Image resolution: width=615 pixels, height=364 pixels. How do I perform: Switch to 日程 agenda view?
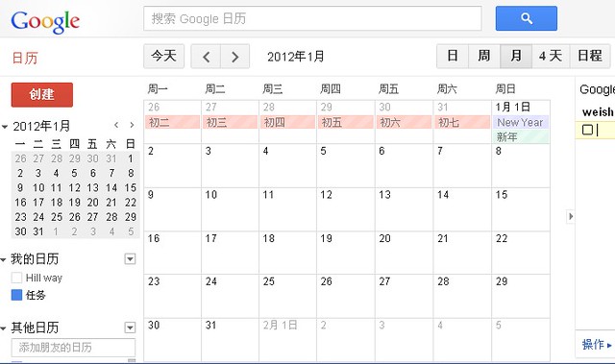[x=590, y=56]
